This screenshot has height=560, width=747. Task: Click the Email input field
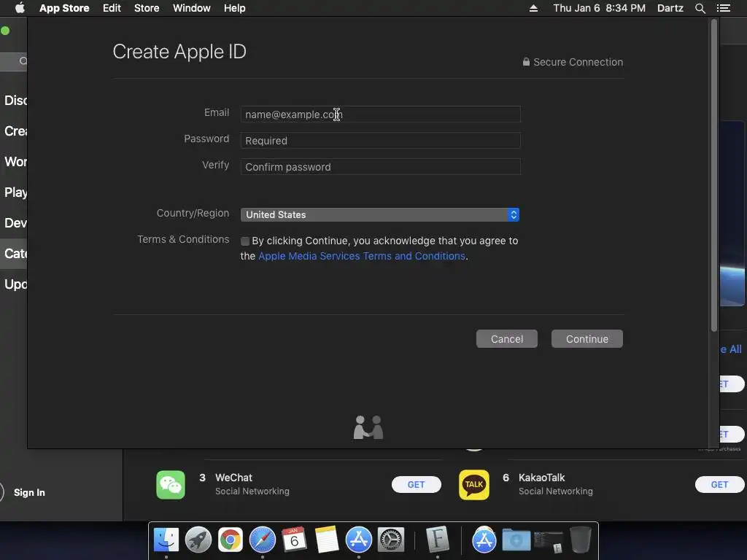click(x=380, y=114)
